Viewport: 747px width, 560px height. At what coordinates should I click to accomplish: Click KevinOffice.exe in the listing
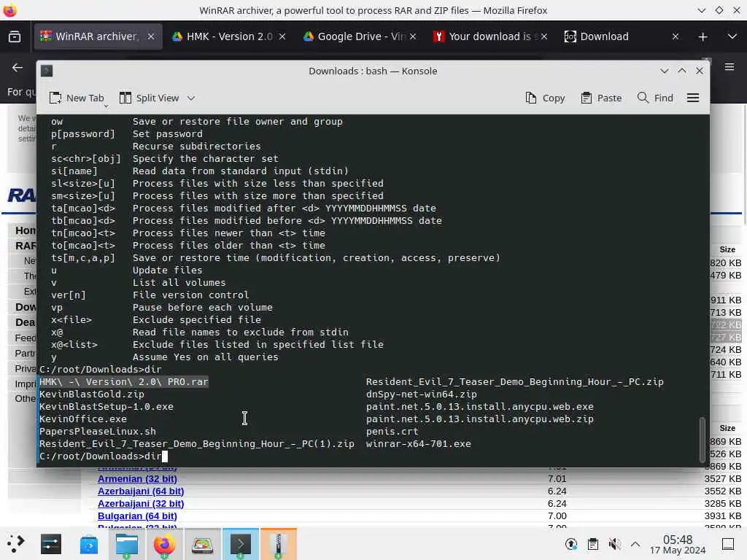83,419
